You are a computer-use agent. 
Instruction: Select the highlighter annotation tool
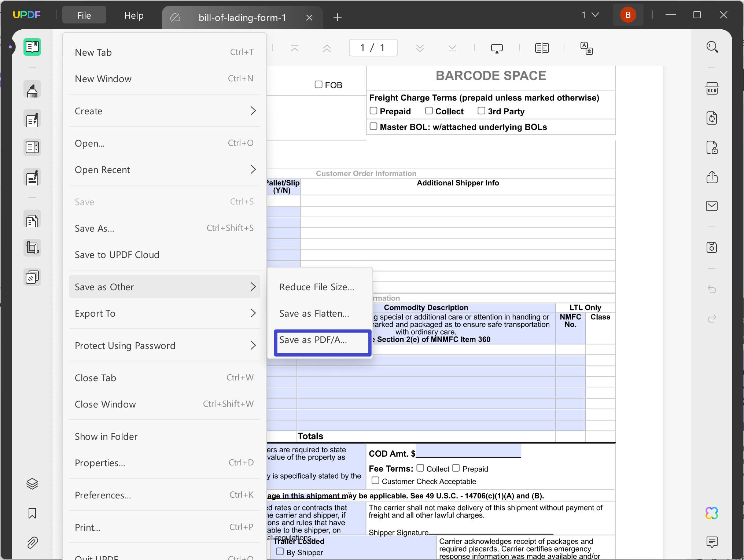tap(32, 89)
